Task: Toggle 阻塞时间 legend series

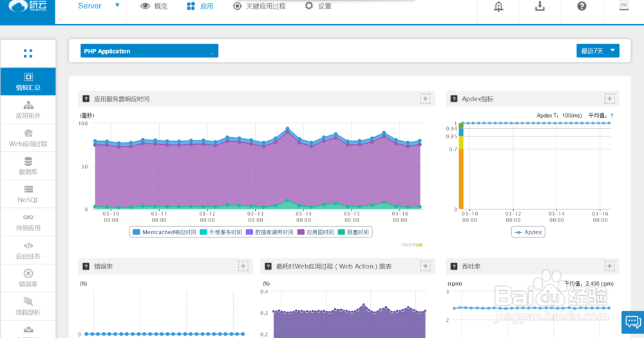Action: click(353, 232)
